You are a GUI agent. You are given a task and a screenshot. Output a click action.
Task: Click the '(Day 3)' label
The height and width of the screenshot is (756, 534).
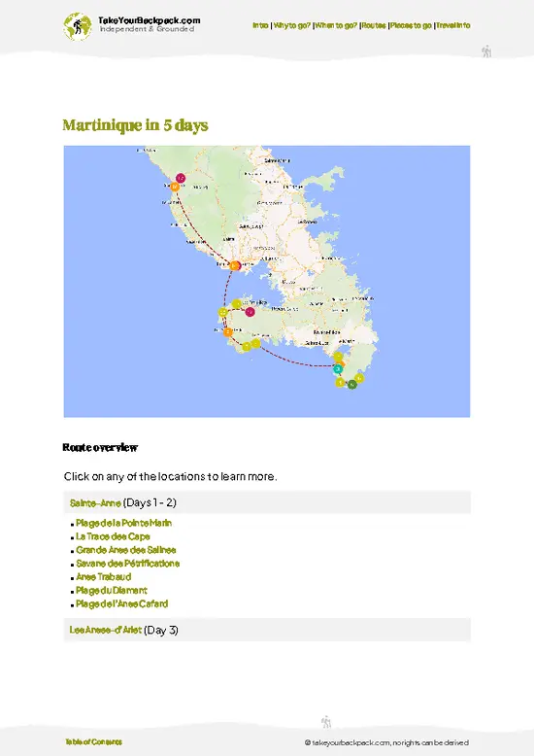point(161,630)
